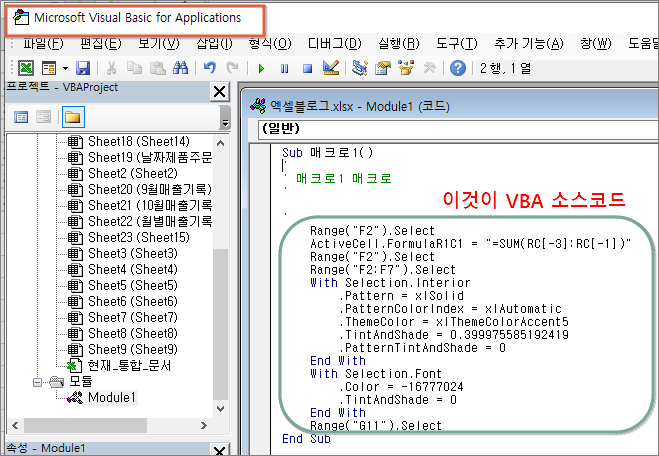
Task: Click the Reset stop icon
Action: pyautogui.click(x=307, y=68)
